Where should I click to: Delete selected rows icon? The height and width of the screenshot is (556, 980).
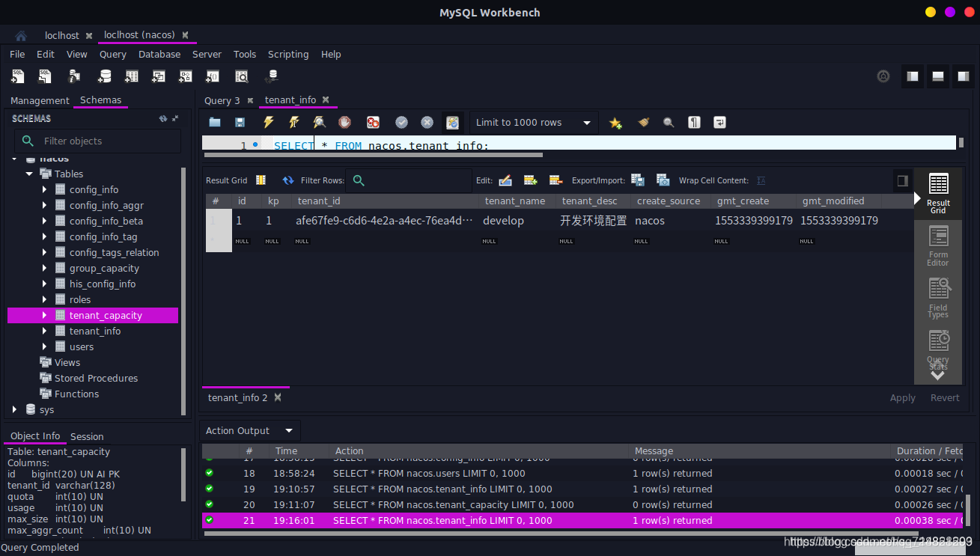coord(556,180)
